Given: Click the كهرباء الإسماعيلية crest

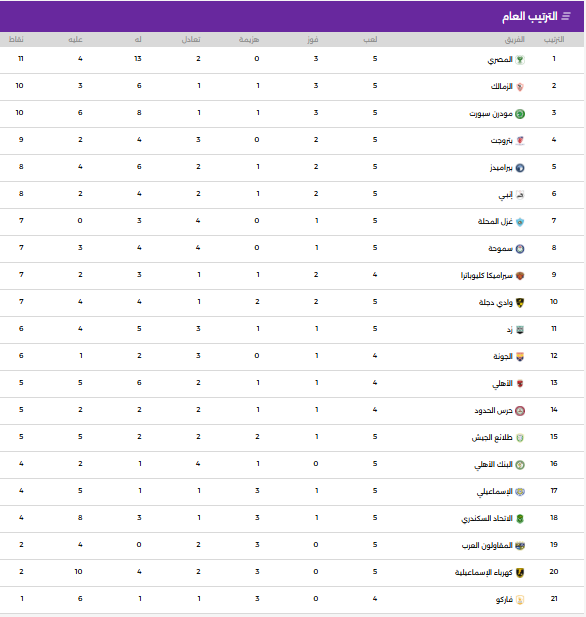Looking at the screenshot, I should pos(520,573).
